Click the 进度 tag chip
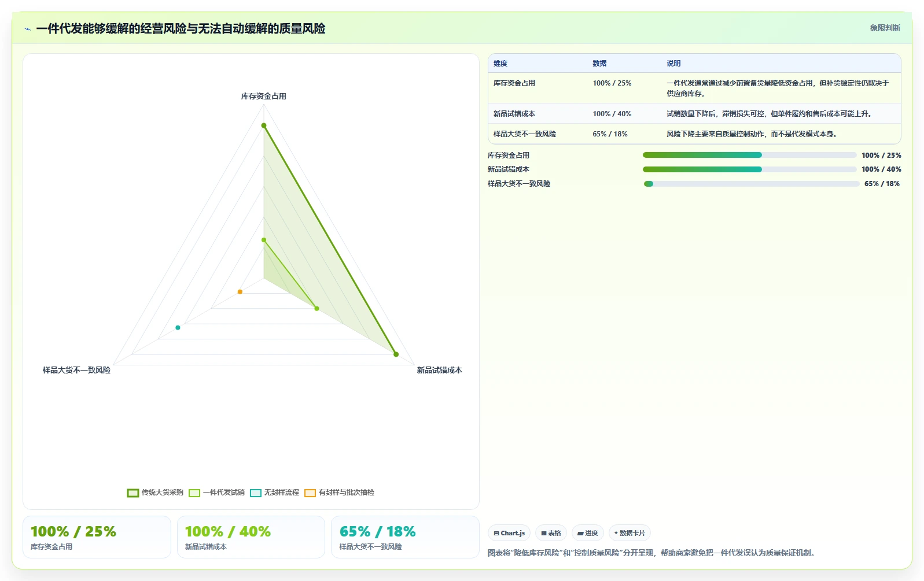 (x=588, y=533)
